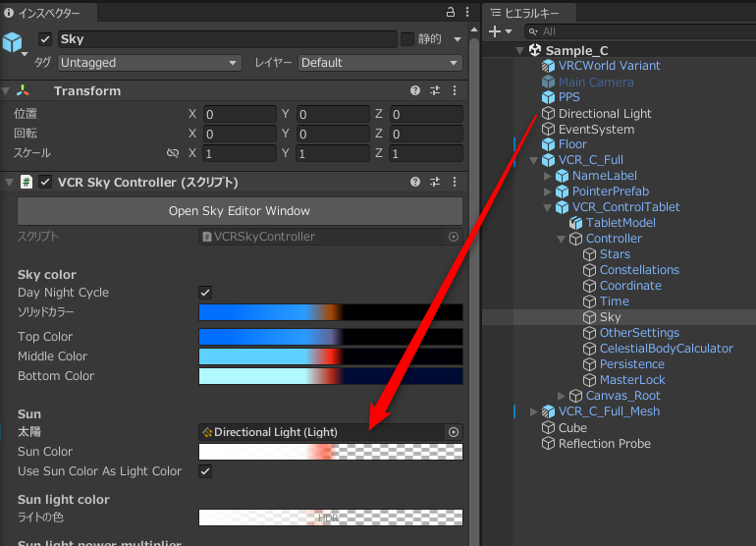Expand the PointerPrefab tree item
Image resolution: width=756 pixels, height=546 pixels.
click(547, 191)
